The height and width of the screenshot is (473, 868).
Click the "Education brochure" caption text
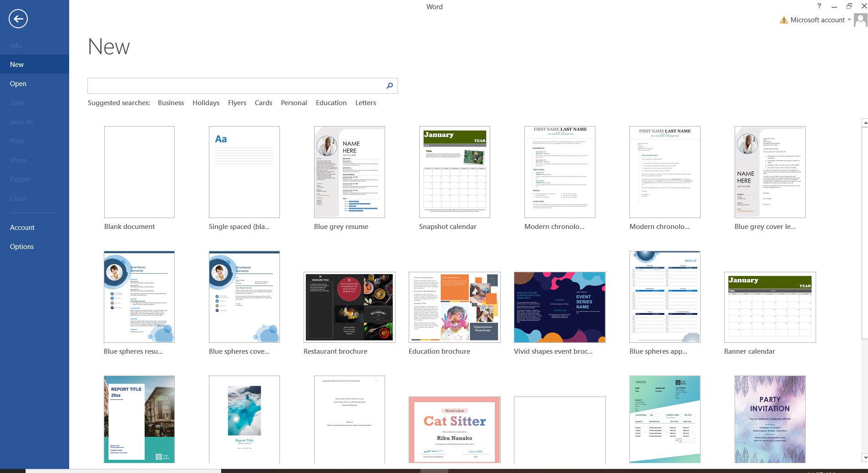tap(439, 351)
